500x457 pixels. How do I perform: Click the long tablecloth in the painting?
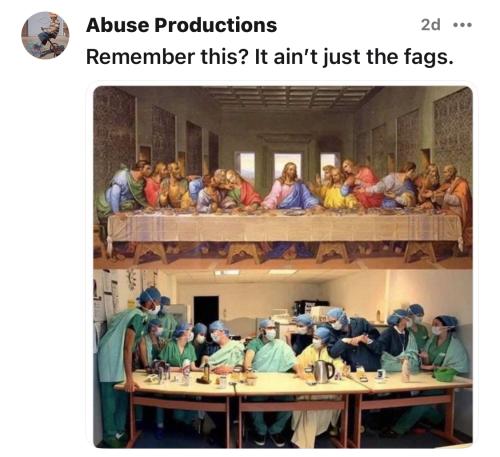click(x=284, y=228)
